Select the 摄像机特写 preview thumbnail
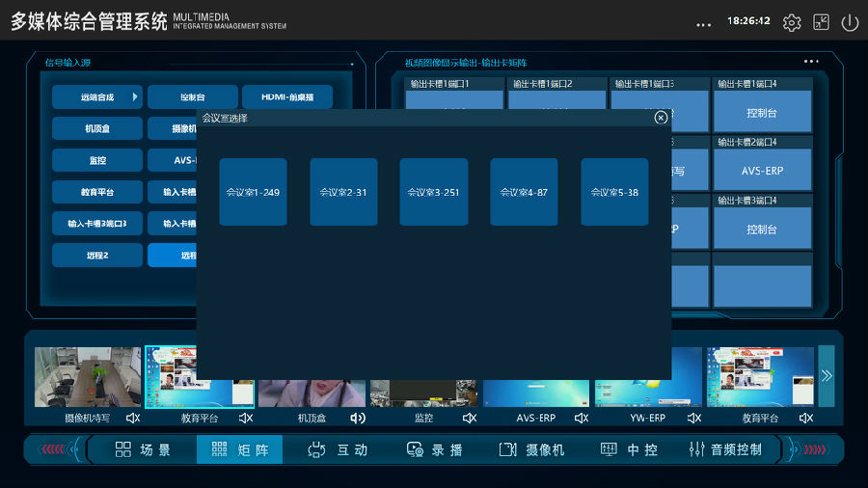The image size is (868, 488). point(88,377)
